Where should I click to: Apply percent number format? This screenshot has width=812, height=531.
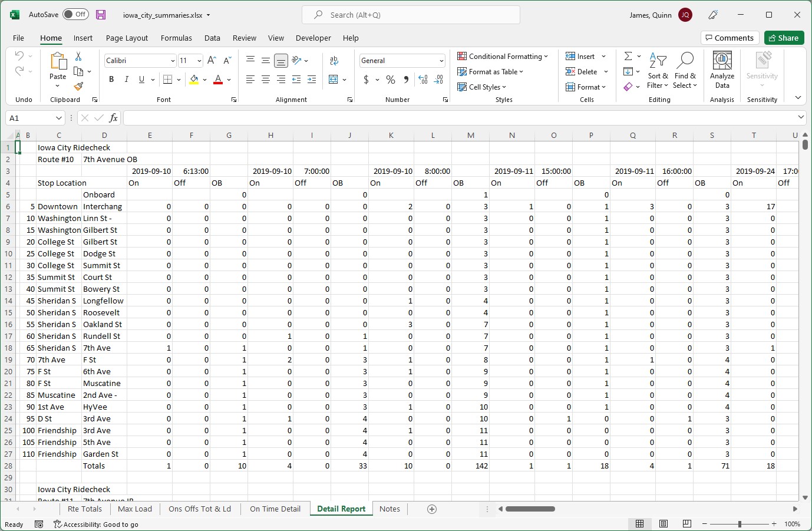tap(390, 79)
